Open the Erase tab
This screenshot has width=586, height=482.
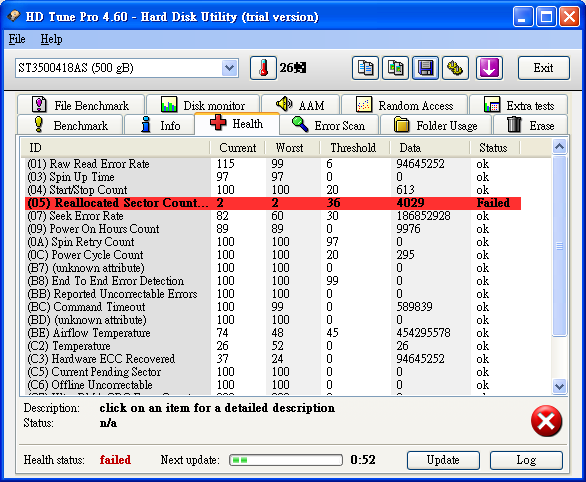530,125
